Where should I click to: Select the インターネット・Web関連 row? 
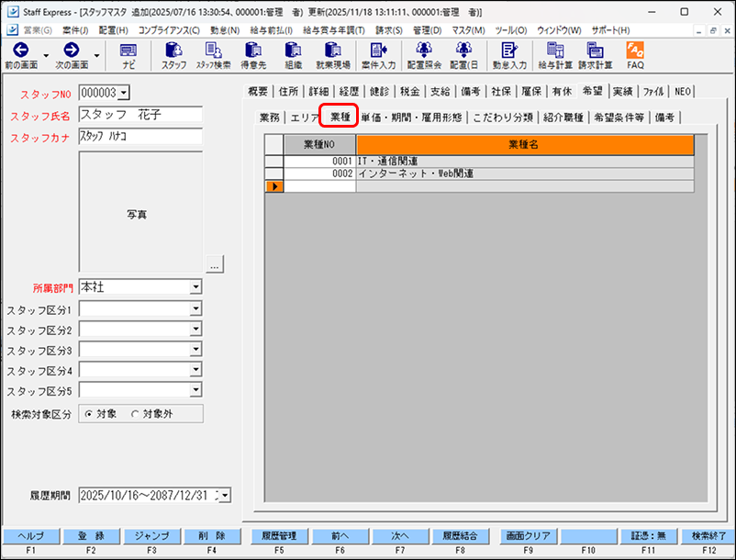524,173
